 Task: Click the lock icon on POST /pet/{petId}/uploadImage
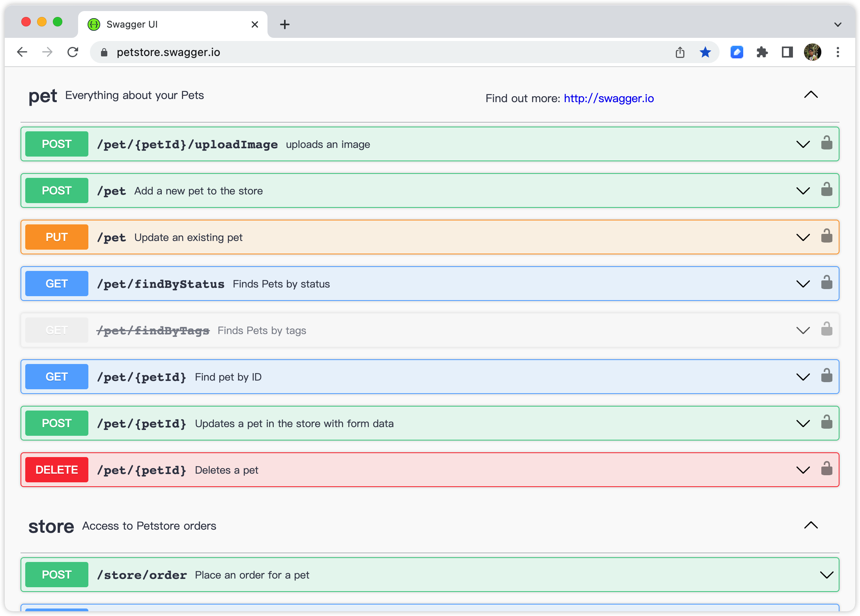tap(826, 143)
